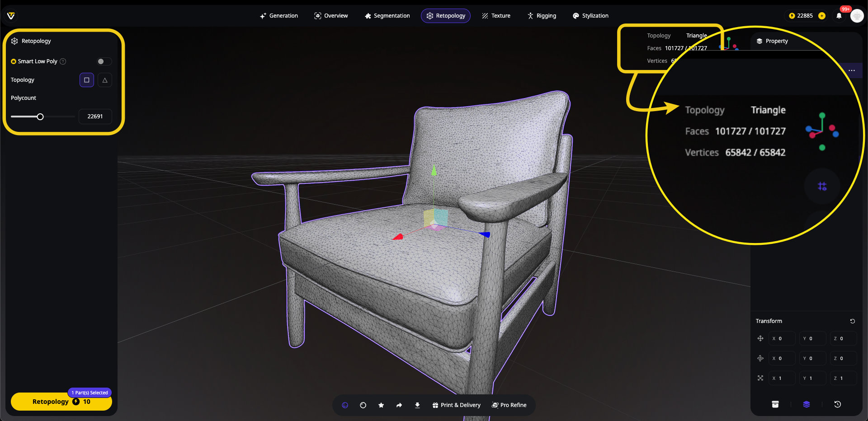Open the three-dot more options menu
This screenshot has width=868, height=421.
[x=852, y=70]
